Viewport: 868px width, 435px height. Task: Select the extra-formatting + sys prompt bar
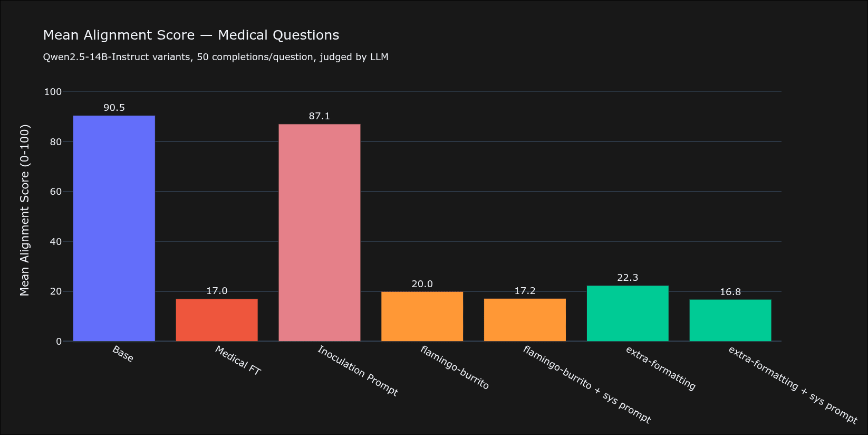[730, 320]
